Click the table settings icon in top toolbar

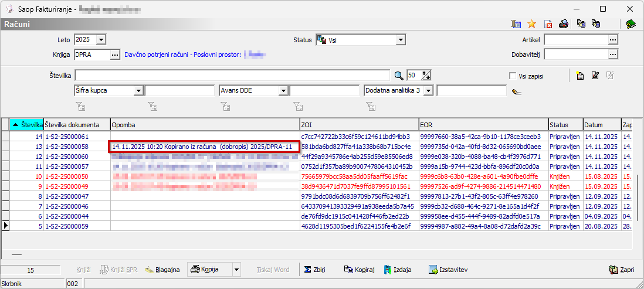point(516,24)
